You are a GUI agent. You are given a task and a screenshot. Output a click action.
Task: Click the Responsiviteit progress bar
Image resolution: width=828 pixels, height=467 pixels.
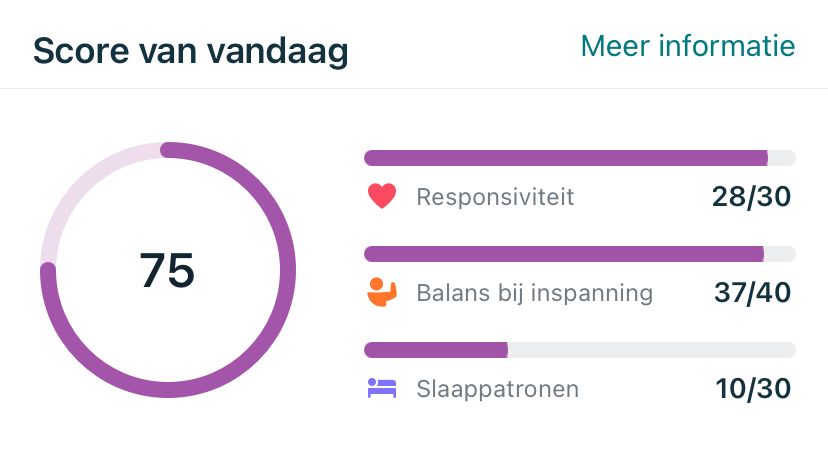565,158
